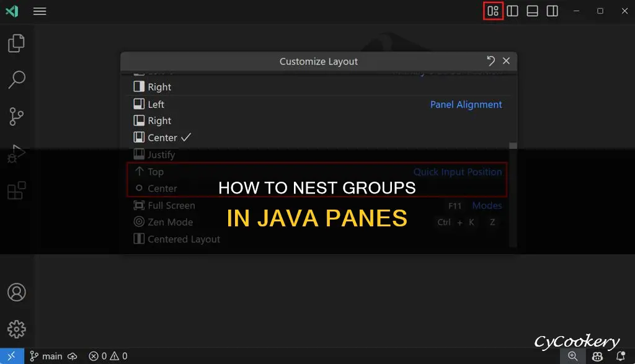Click the Visual Studio Code logo
635x364 pixels.
[12, 11]
